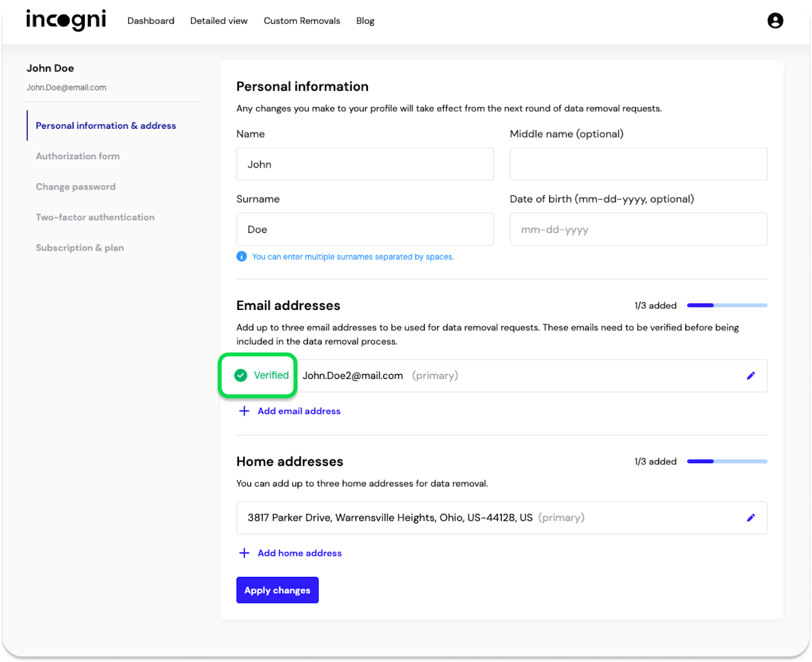The image size is (812, 662).
Task: Go to Detailed view
Action: 219,21
